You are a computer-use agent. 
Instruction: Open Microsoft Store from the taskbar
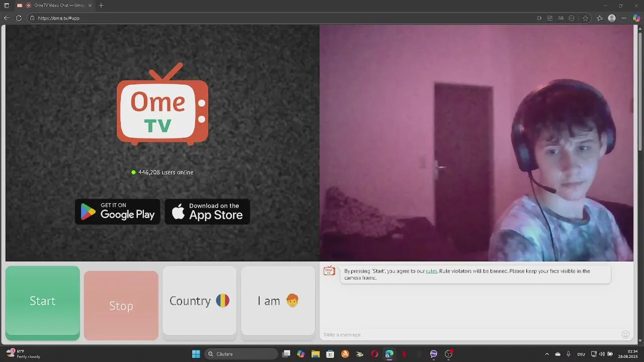tap(330, 354)
